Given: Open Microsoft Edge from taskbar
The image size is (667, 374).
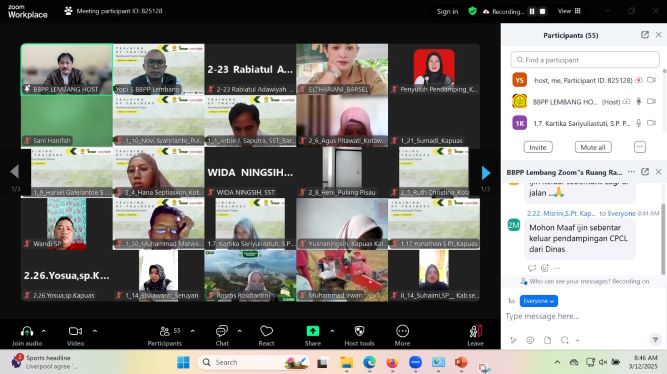Looking at the screenshot, I should coord(369,363).
